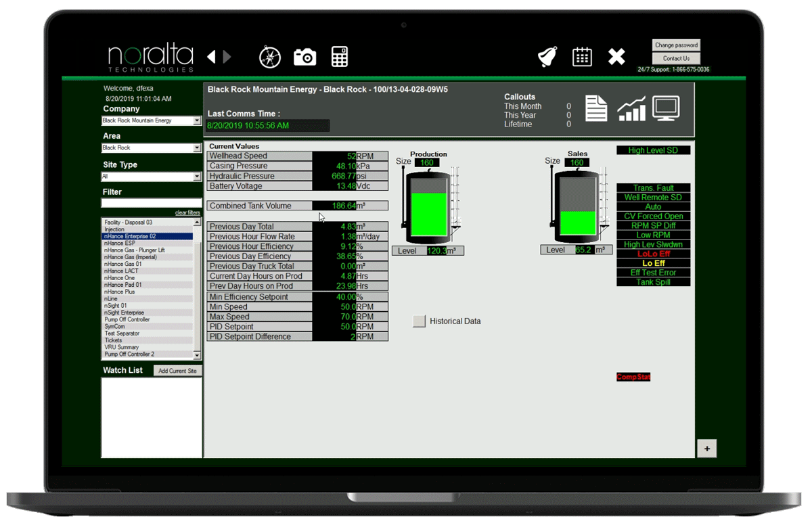Open the Site Type dropdown
Screen dimensions: 812x525
point(152,177)
